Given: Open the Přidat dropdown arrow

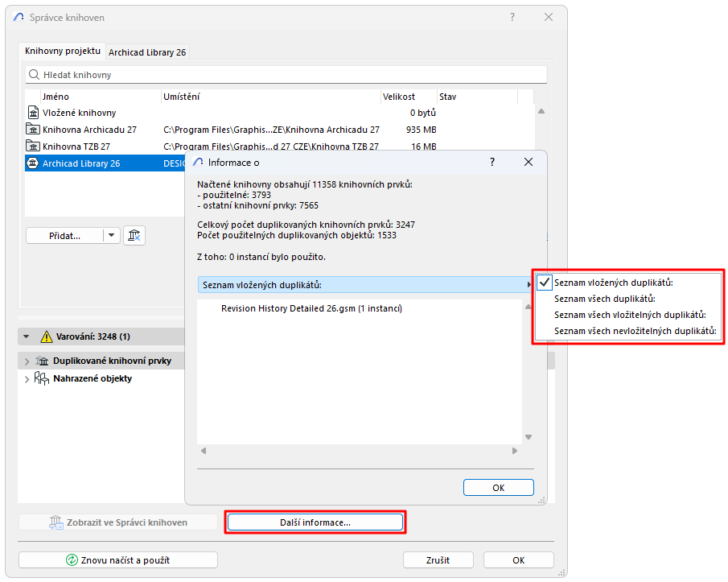Looking at the screenshot, I should 112,236.
